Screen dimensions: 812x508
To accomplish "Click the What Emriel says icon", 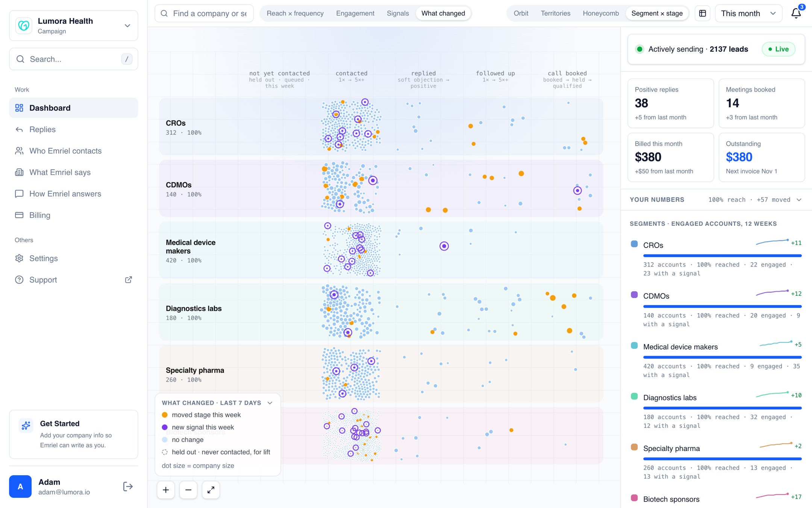I will 19,172.
